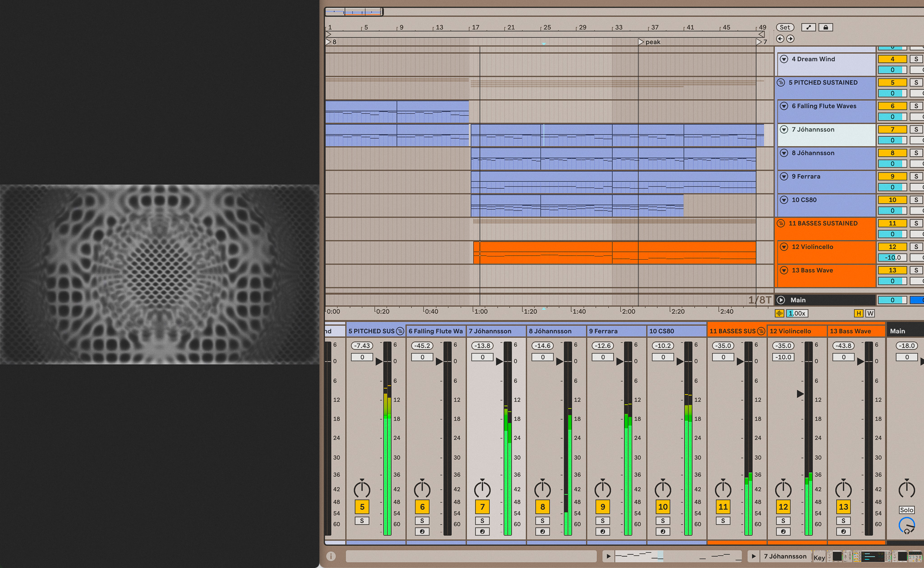
Task: Arm record on mixer track 8
Action: click(542, 531)
